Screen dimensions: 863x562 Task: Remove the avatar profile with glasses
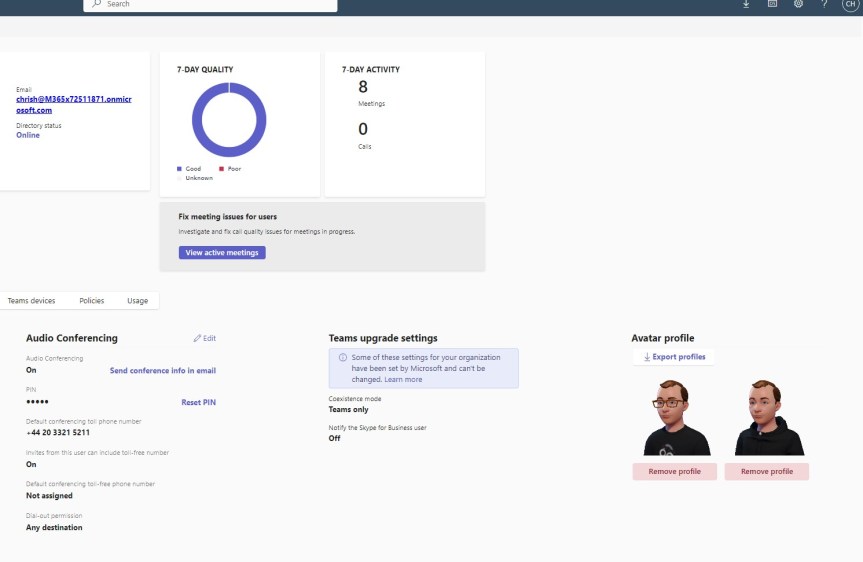point(674,471)
